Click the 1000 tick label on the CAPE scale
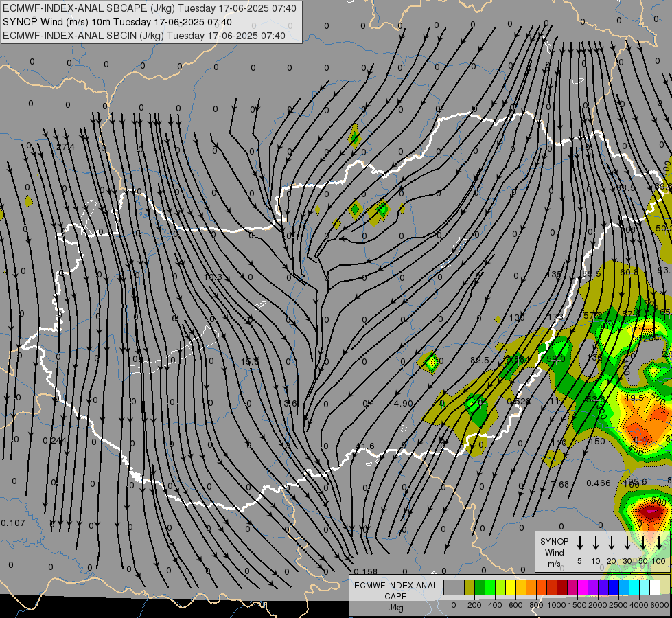This screenshot has height=618, width=672. tap(557, 605)
